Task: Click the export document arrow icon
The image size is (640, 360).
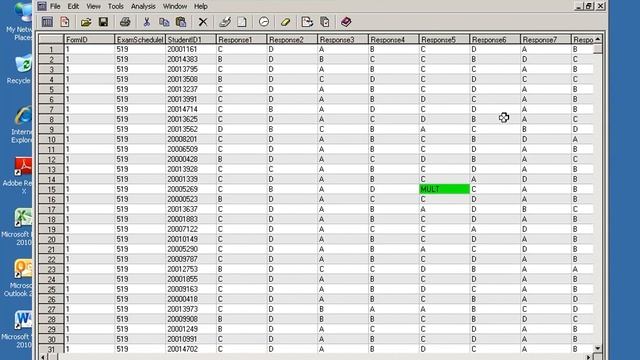Action: pyautogui.click(x=307, y=22)
